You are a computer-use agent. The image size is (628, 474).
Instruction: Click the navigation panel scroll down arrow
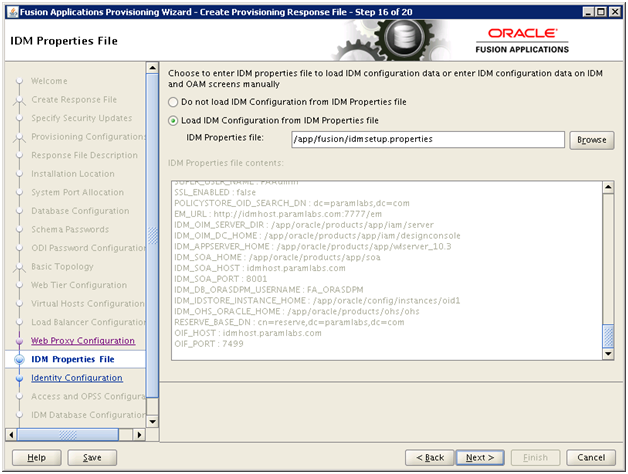[x=152, y=422]
